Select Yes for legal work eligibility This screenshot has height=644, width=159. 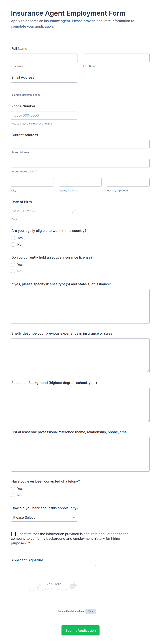point(13,238)
